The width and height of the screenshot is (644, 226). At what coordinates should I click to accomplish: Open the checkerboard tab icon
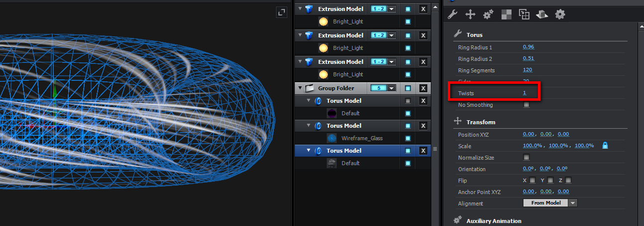(x=506, y=14)
